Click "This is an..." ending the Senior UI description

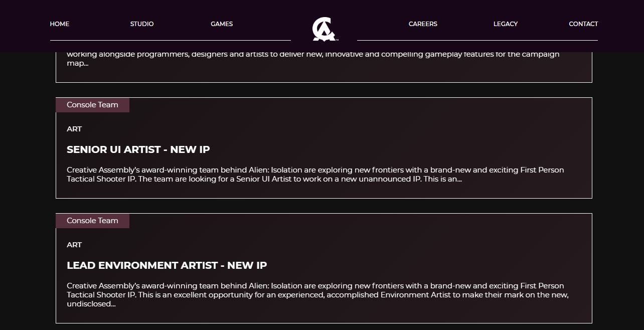click(x=442, y=179)
